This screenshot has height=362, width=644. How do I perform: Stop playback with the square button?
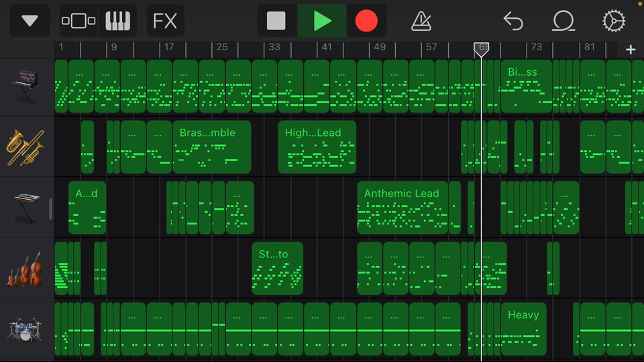tap(276, 21)
